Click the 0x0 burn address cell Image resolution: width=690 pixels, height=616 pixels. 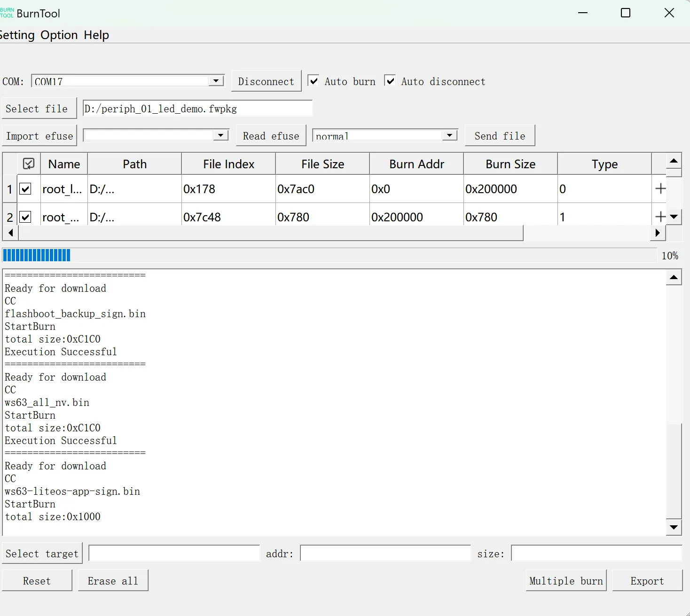click(416, 189)
